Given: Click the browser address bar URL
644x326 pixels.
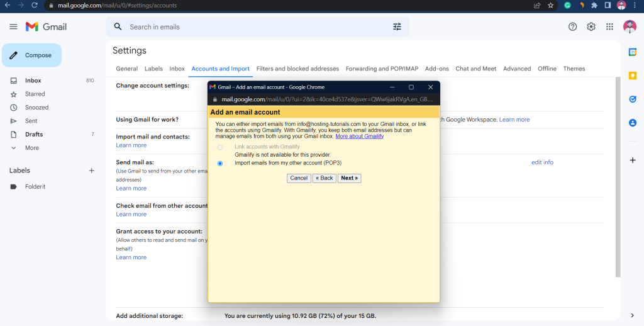Looking at the screenshot, I should click(118, 5).
